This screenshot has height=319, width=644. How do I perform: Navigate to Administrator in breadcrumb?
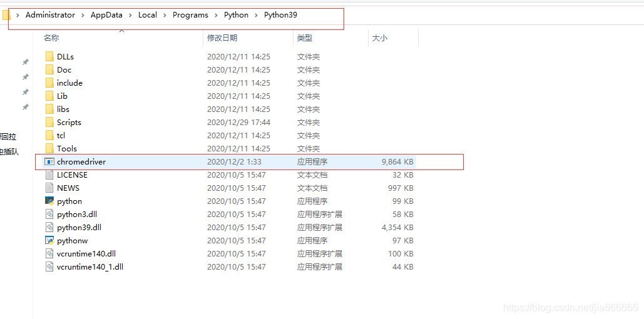click(x=50, y=15)
